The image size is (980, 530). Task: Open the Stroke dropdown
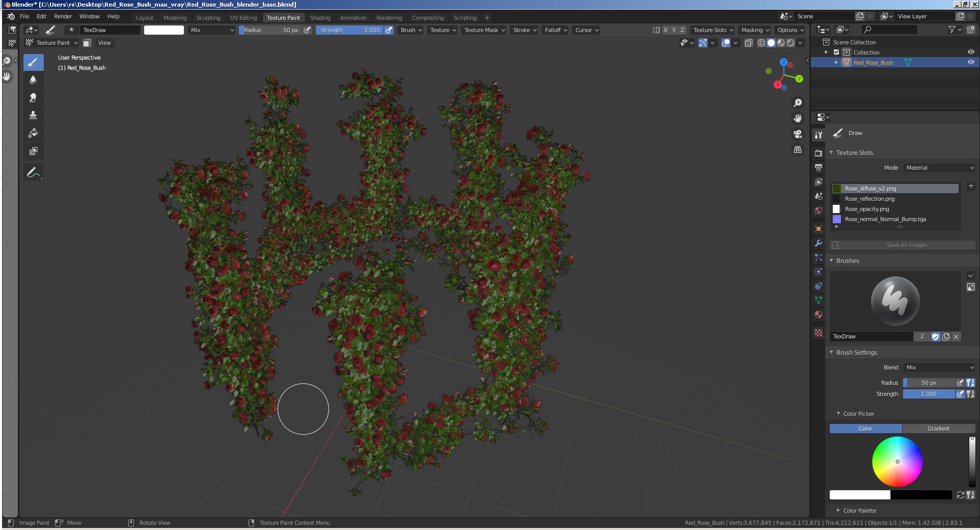525,30
